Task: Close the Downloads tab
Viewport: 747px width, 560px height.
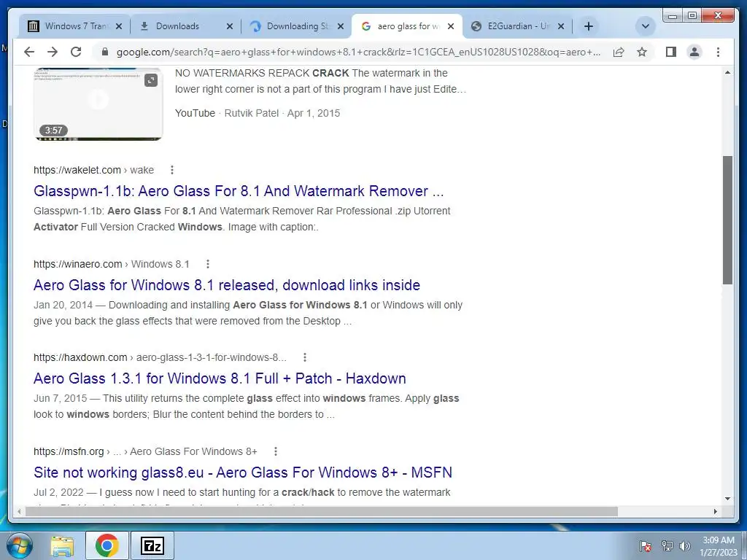Action: pos(230,26)
